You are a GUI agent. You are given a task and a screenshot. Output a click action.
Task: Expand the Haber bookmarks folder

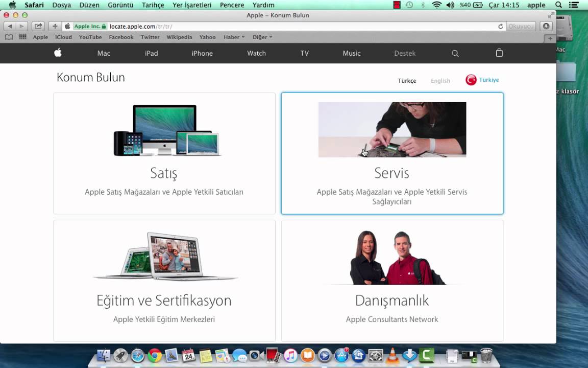click(x=234, y=37)
